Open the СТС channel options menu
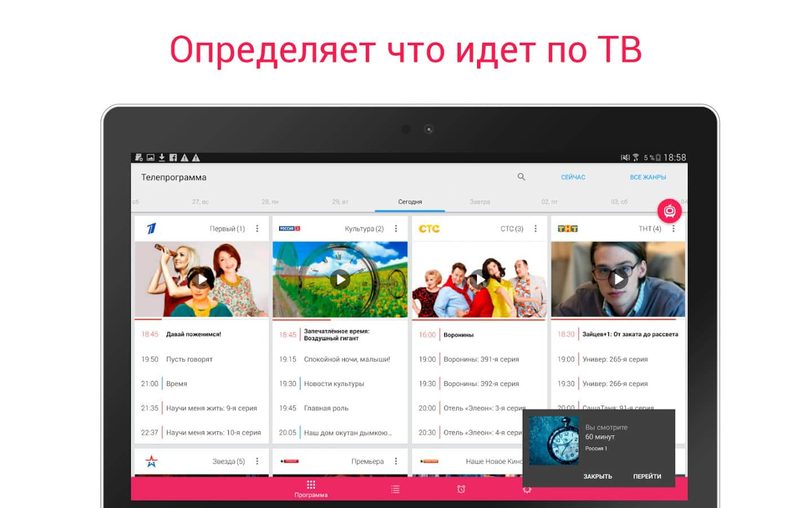 pos(535,229)
